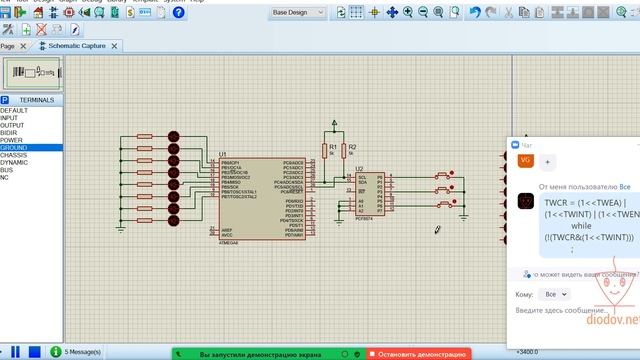The image size is (640, 360).
Task: Select the Pan/Center view arrows icon
Action: (x=392, y=13)
